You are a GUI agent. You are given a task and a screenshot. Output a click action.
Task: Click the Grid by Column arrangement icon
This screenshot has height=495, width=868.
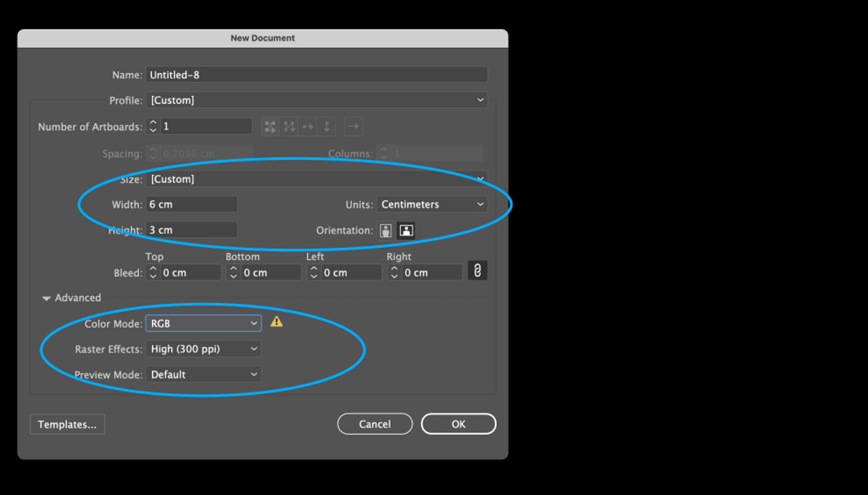[x=289, y=127]
